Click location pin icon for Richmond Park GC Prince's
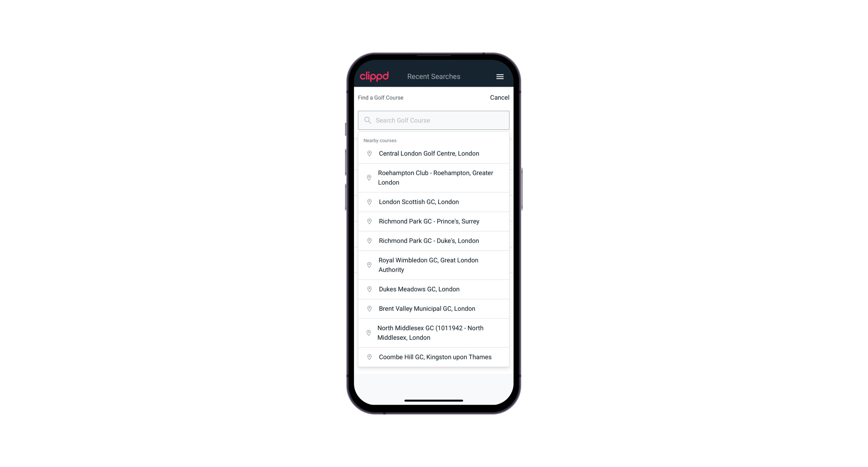868x467 pixels. tap(368, 221)
